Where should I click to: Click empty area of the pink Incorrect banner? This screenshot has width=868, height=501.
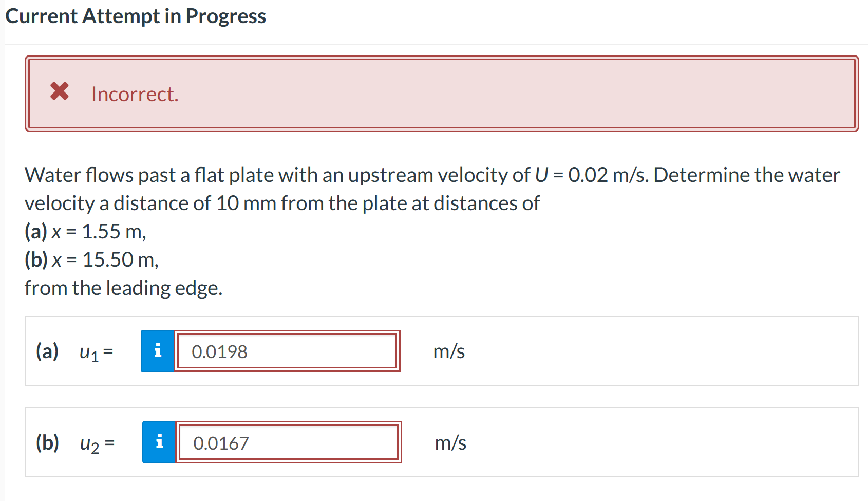tap(514, 94)
